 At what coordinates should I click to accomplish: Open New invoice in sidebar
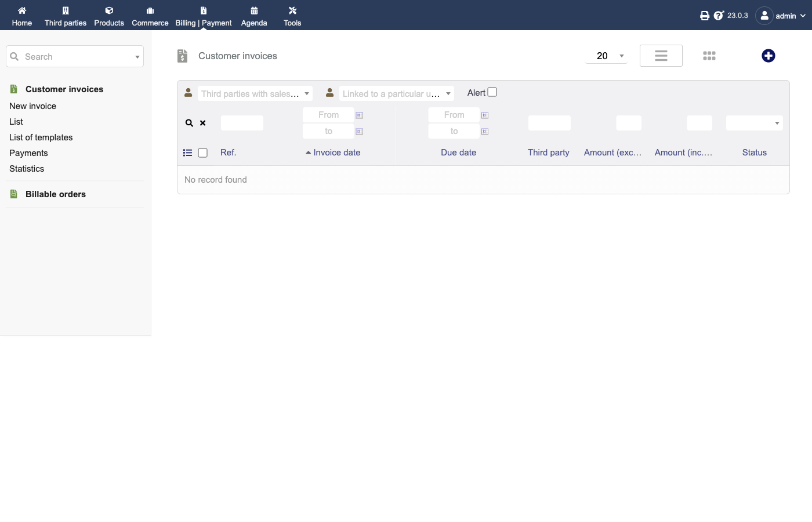[x=32, y=106]
